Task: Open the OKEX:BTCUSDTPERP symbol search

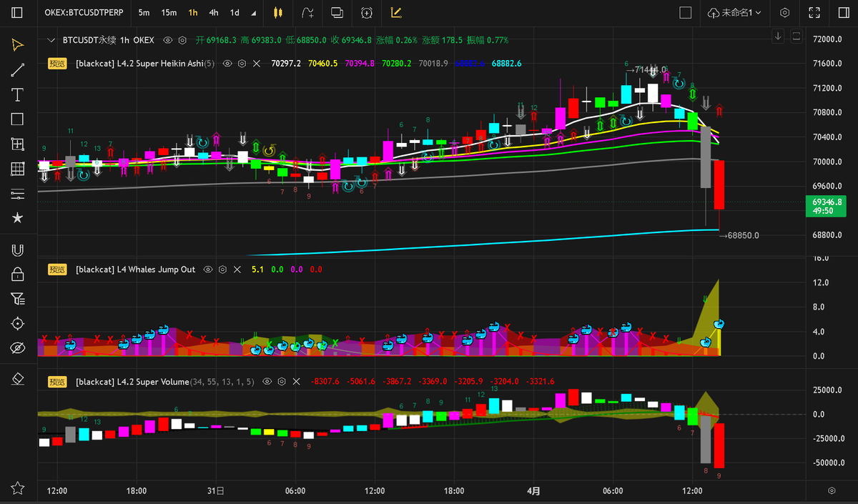Action: tap(85, 13)
